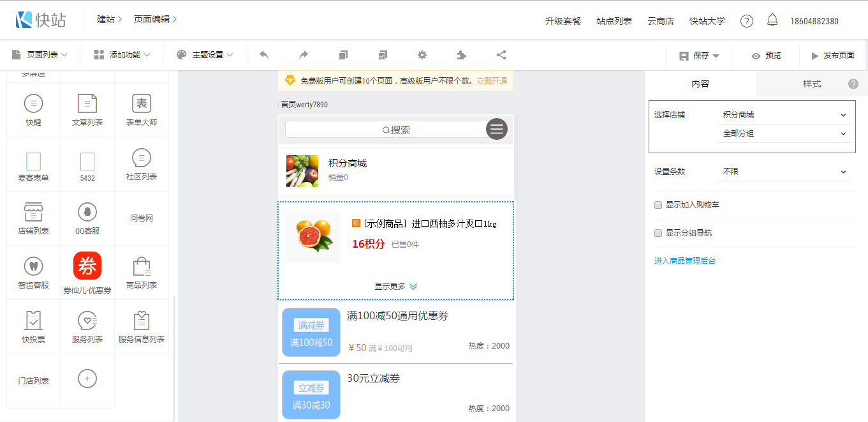Open the 设置条数 不限 dropdown
868x422 pixels.
pyautogui.click(x=784, y=172)
